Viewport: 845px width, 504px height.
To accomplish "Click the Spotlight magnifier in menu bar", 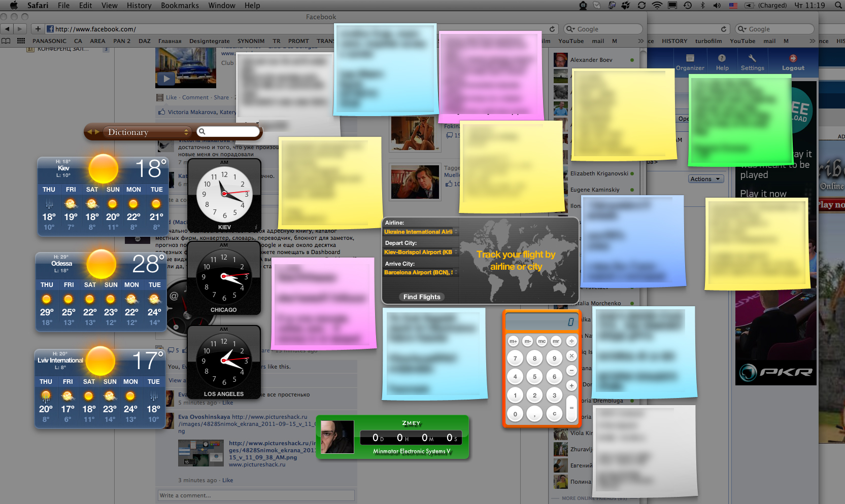I will coord(838,6).
